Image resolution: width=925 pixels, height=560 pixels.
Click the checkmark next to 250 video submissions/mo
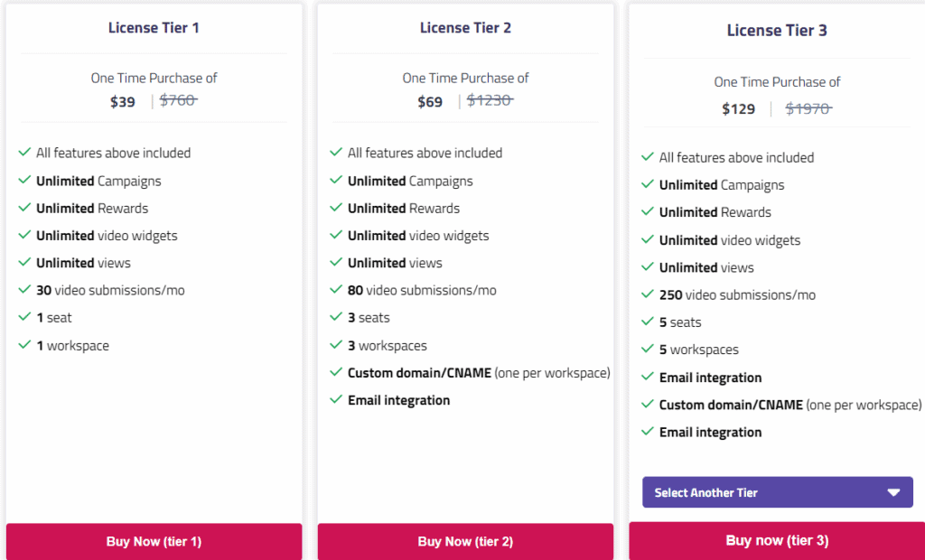click(x=648, y=294)
